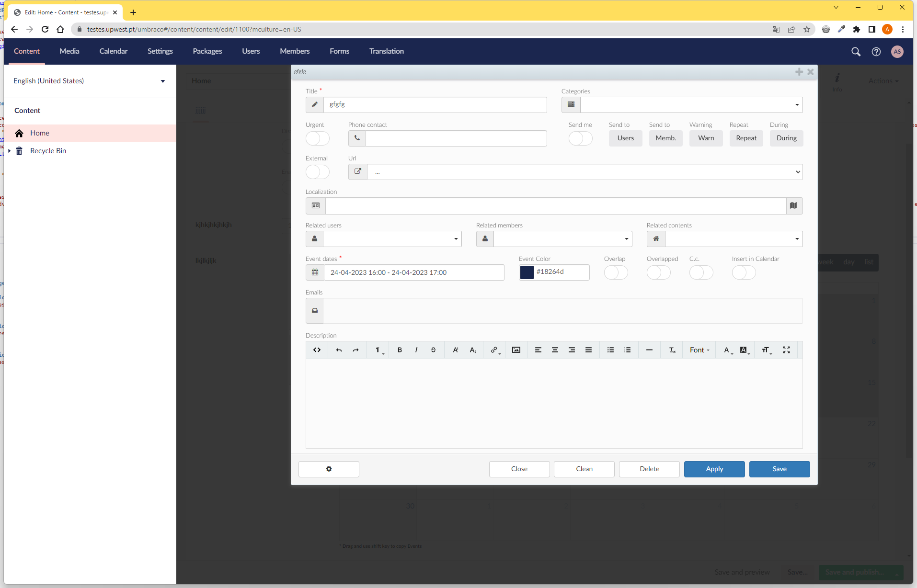
Task: Click the gear settings button in dialog footer
Action: click(x=329, y=469)
